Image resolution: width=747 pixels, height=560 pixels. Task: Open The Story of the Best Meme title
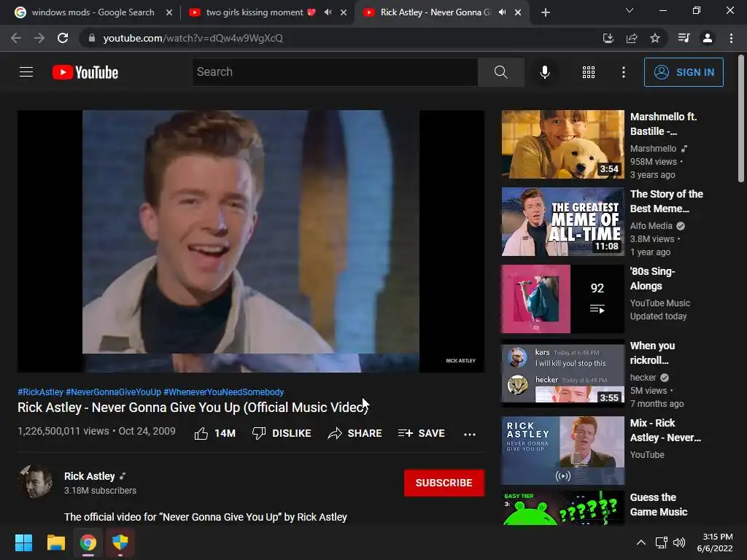(667, 201)
